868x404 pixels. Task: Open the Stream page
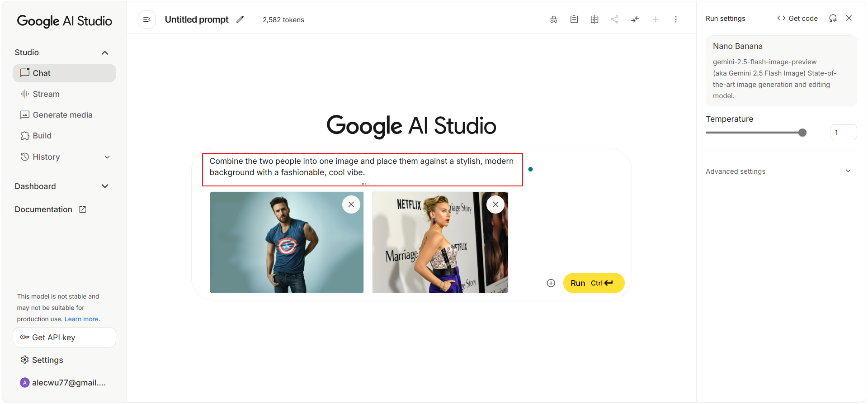(46, 94)
